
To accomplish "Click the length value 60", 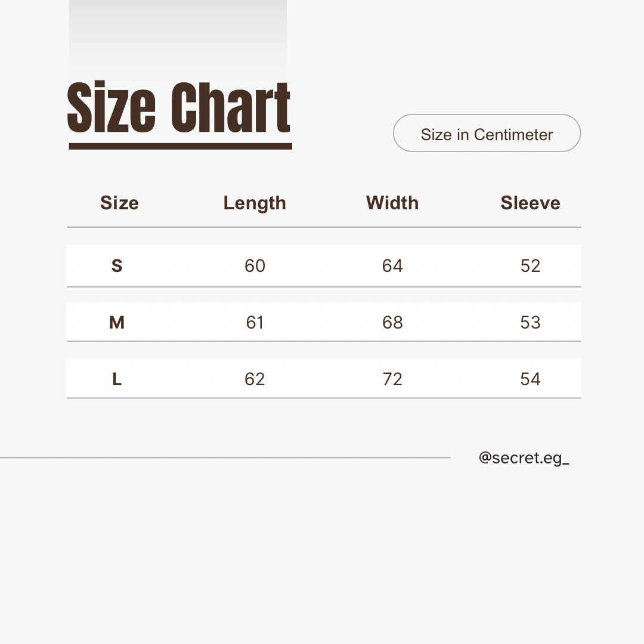I will 255,266.
